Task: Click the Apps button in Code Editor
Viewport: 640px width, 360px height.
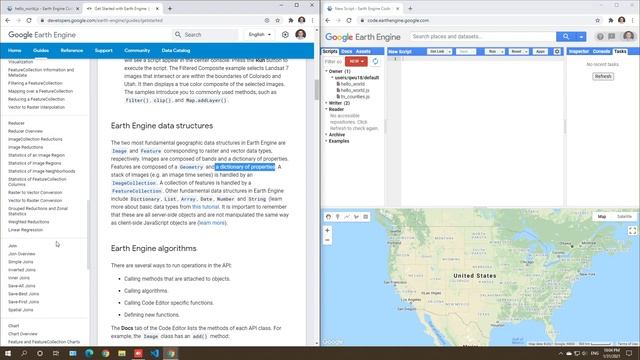Action: (540, 52)
